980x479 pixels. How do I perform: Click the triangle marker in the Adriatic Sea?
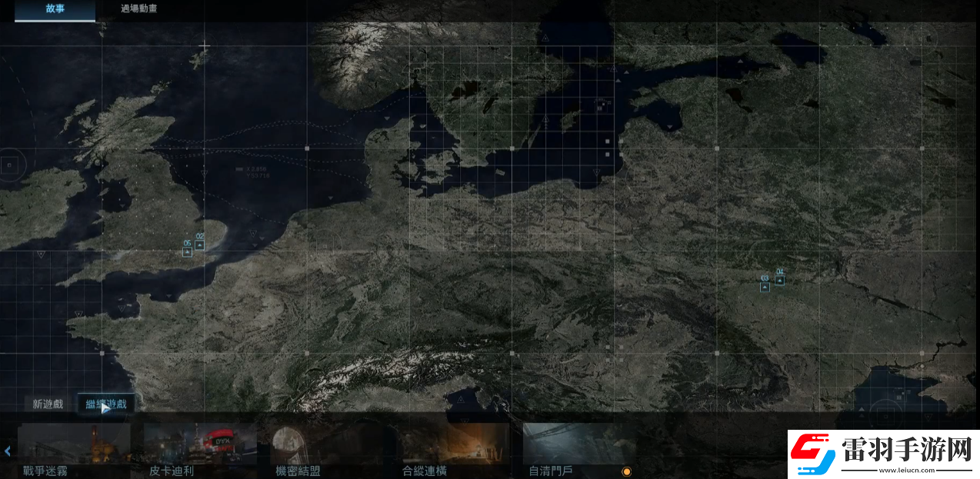point(459,399)
